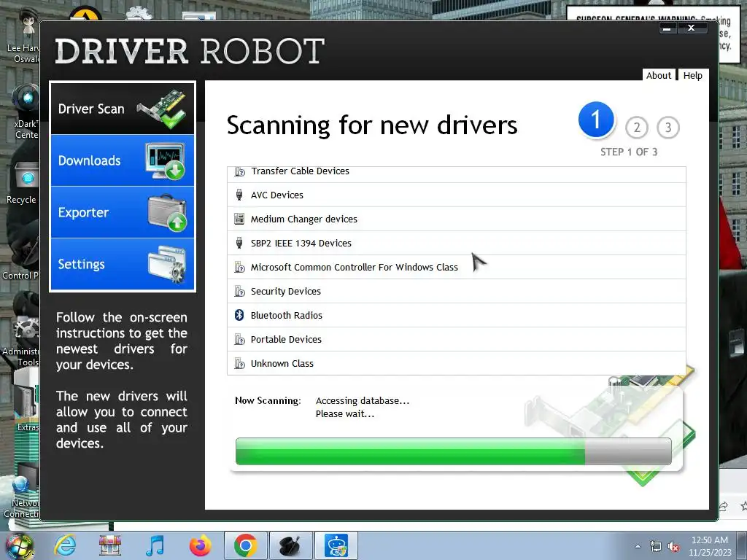Screen dimensions: 747x560
Task: Select 'Microsoft Common Controller For Windows Class' text
Action: tap(355, 267)
